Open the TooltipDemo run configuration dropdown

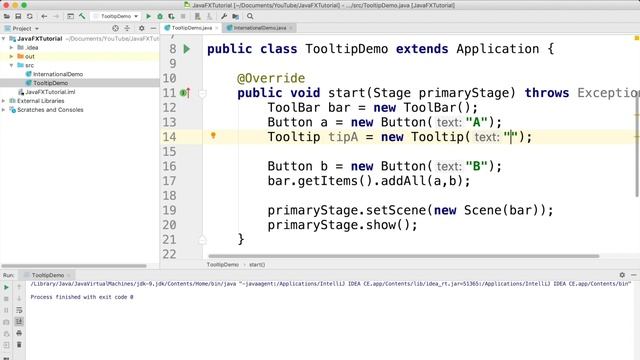pyautogui.click(x=116, y=16)
